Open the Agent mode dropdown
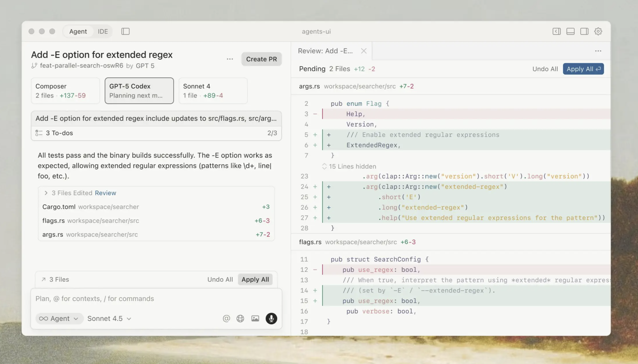638x364 pixels. [x=59, y=318]
